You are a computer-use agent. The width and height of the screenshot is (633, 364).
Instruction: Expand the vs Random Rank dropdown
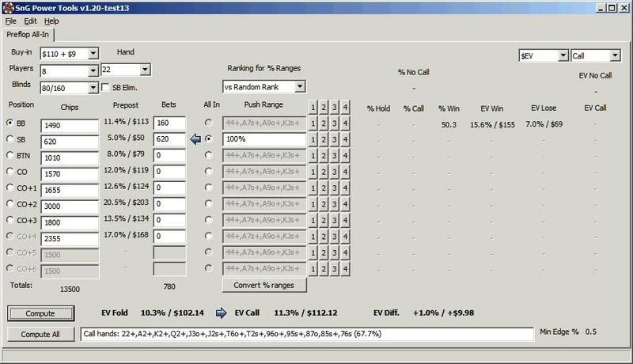[x=299, y=86]
